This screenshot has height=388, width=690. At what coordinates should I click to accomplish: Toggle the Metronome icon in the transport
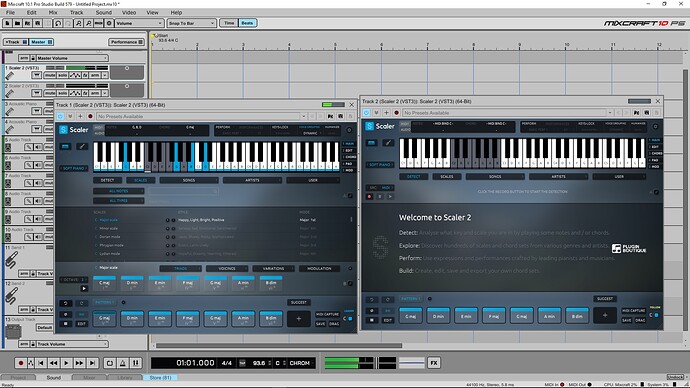123,363
